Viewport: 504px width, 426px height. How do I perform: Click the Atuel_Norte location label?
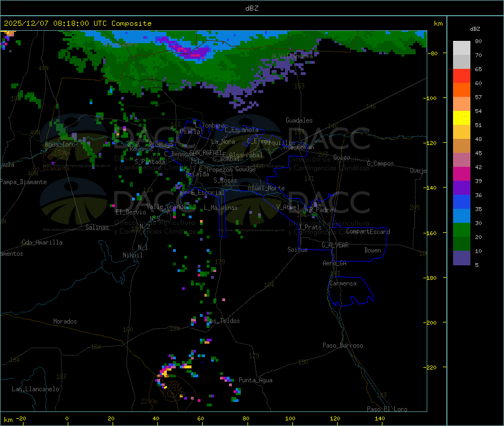266,188
